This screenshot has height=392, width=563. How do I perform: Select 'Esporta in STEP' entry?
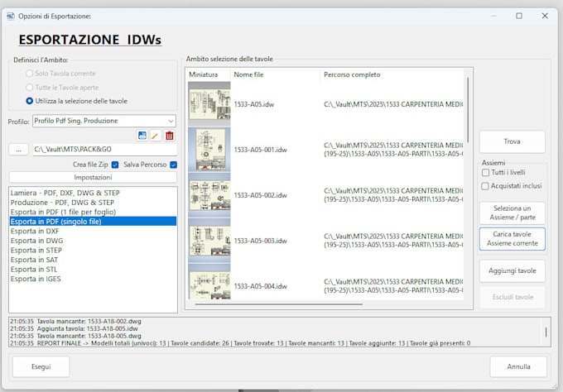point(93,251)
